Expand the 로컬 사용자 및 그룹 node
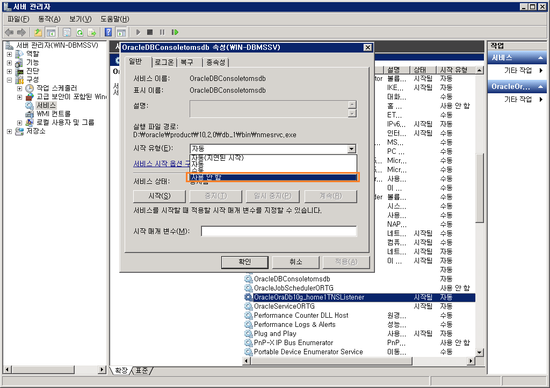 [x=20, y=123]
